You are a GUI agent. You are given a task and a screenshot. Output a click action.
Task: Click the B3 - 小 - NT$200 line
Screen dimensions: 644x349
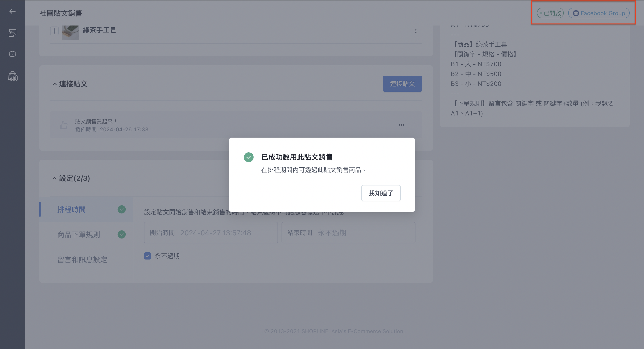coord(476,84)
